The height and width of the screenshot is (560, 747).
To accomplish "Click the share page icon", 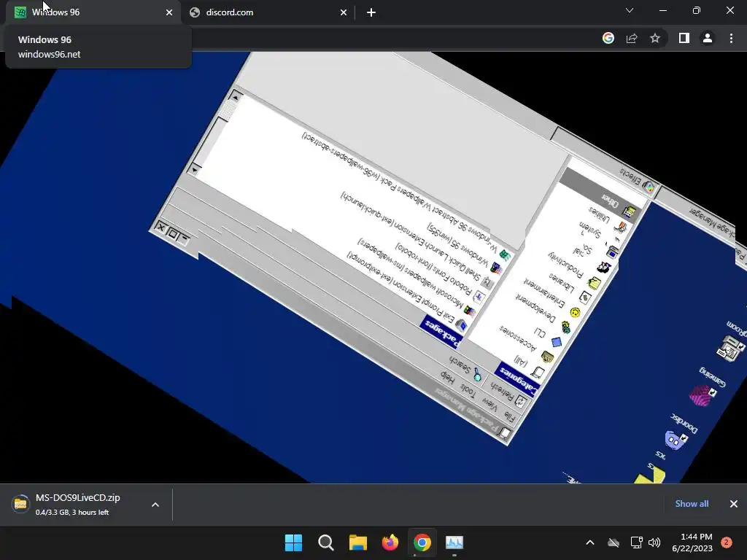I will [632, 38].
